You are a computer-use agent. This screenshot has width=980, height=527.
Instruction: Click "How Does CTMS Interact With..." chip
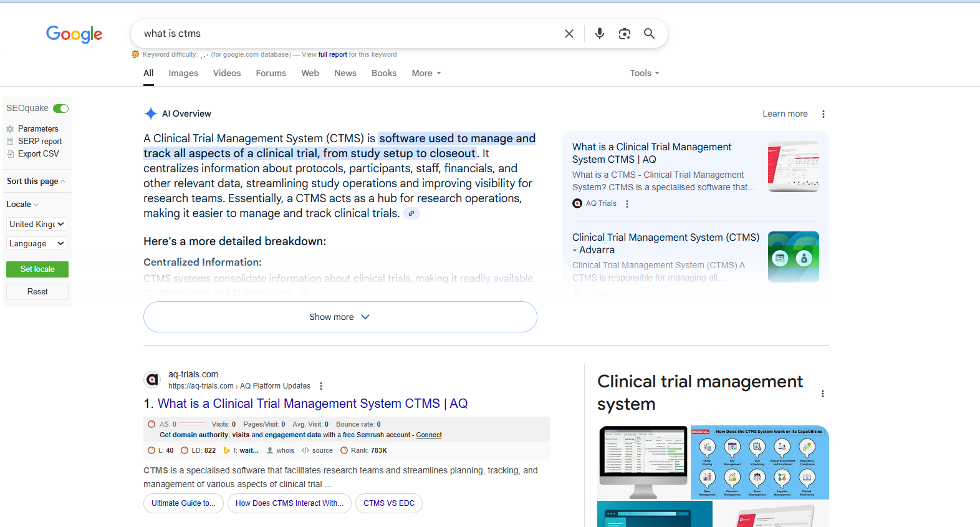[x=289, y=503]
